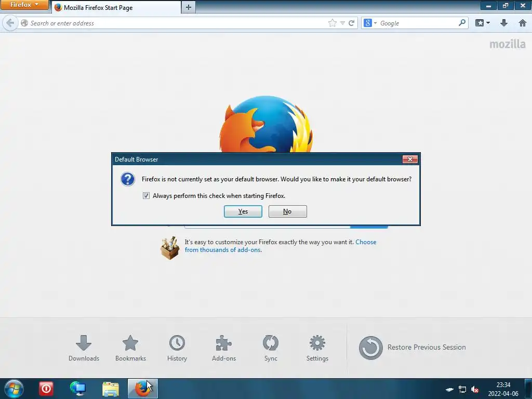Click the search magnifier icon
This screenshot has width=532, height=399.
tap(462, 23)
